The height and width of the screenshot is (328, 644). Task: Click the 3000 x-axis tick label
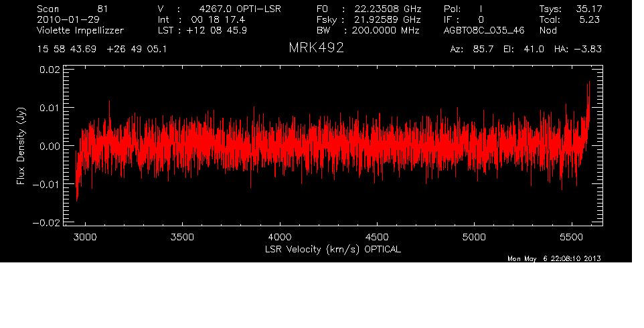(x=85, y=237)
